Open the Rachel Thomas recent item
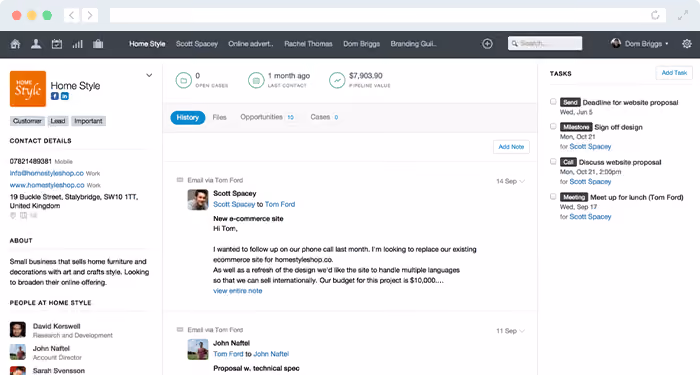Image resolution: width=700 pixels, height=375 pixels. coord(308,44)
